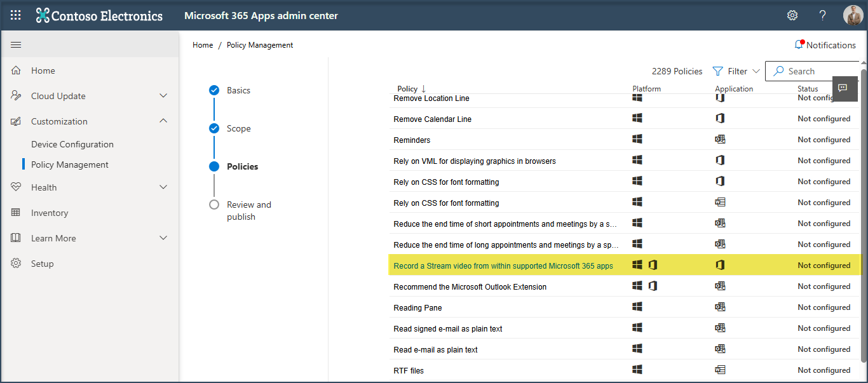868x383 pixels.
Task: Click the help question mark icon
Action: (x=822, y=15)
